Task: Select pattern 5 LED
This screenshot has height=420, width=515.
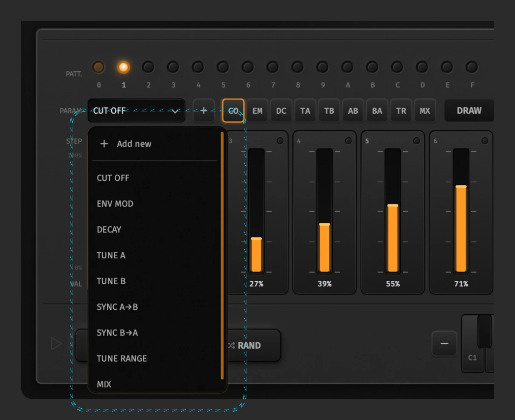Action: pos(223,67)
